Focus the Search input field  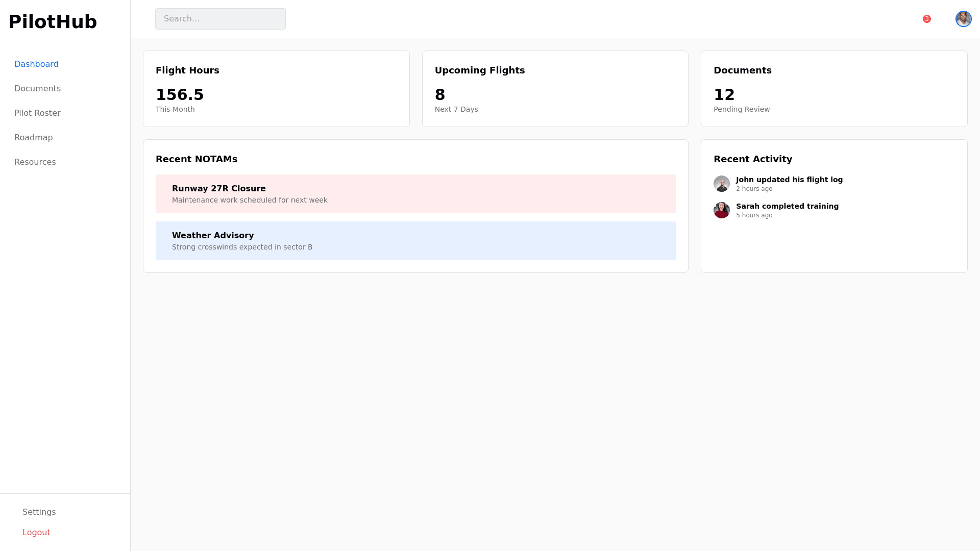[x=220, y=19]
